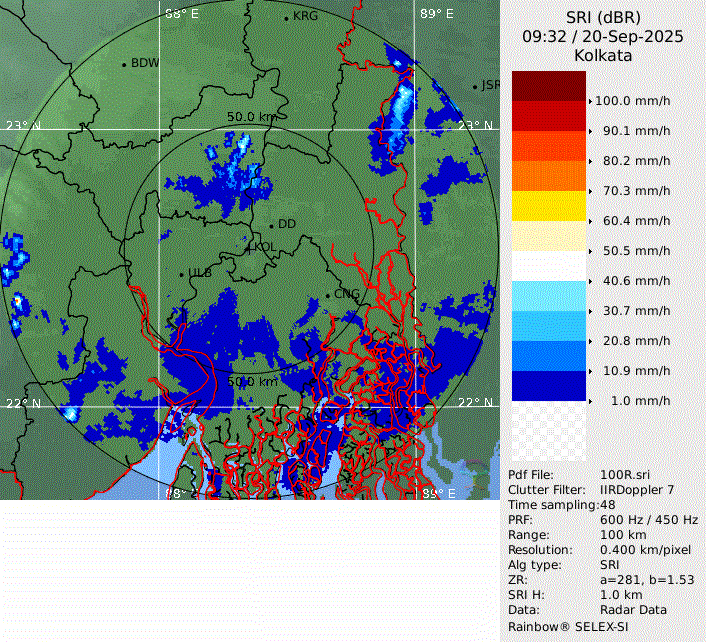Select the ULB station point
Screen dimensions: 706x642
(x=181, y=274)
